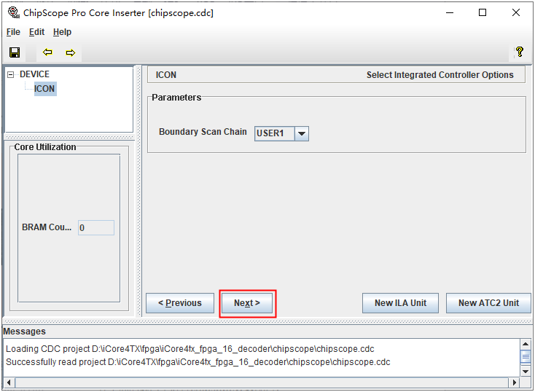The width and height of the screenshot is (535, 392).
Task: Click the ChipScope app icon in title bar
Action: coord(12,12)
